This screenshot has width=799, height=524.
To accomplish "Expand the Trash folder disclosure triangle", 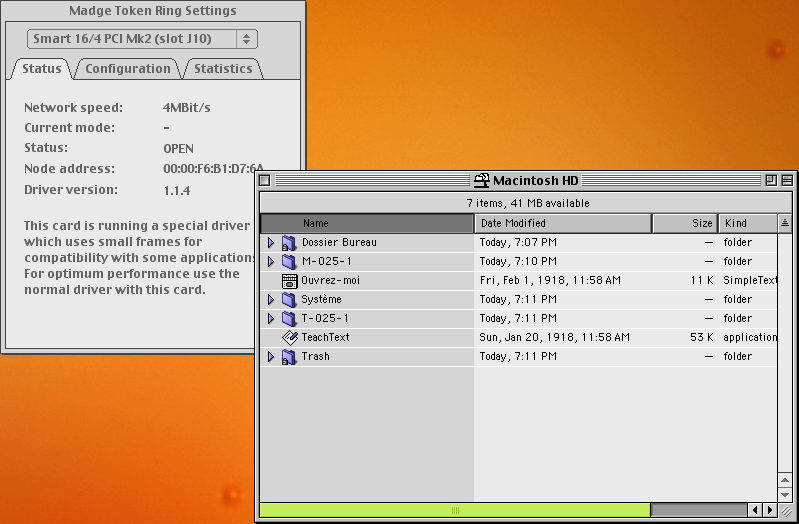I will point(270,357).
